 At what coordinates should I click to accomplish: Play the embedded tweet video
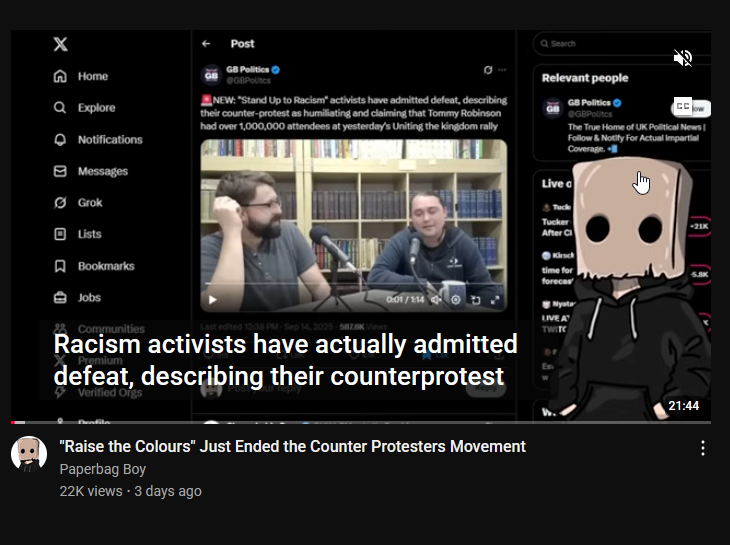click(x=213, y=299)
